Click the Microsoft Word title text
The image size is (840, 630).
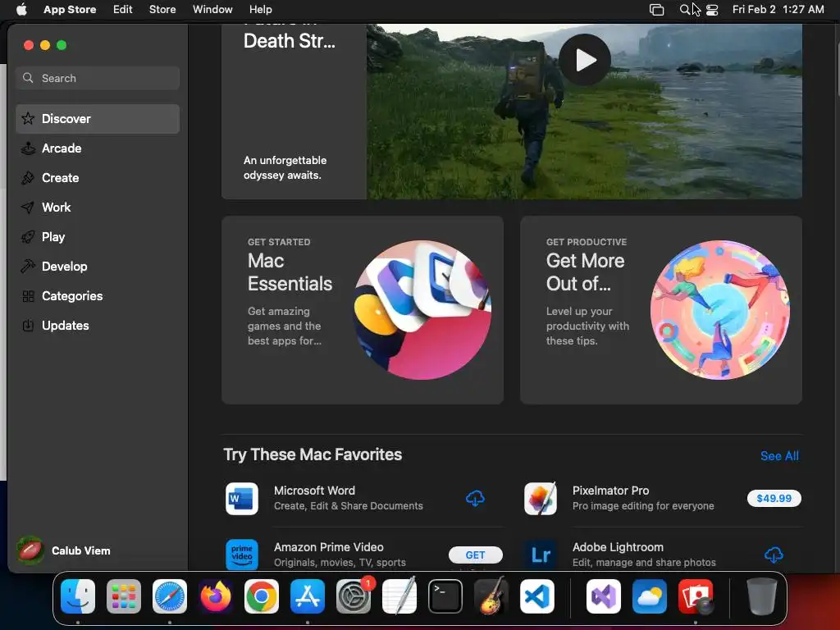(x=314, y=491)
